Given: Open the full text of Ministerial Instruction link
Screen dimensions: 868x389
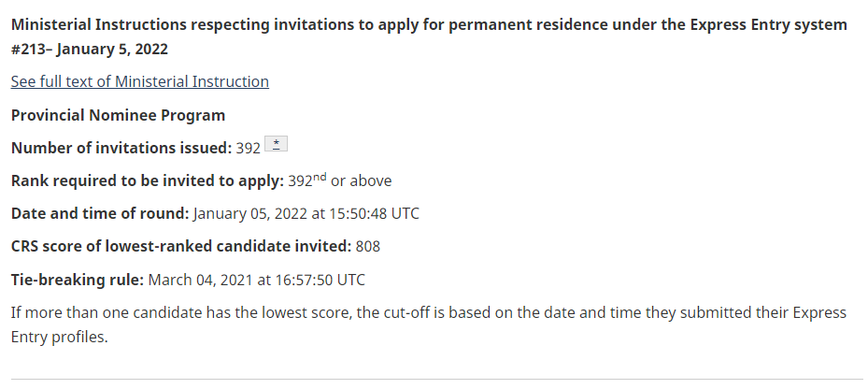Looking at the screenshot, I should pyautogui.click(x=139, y=81).
